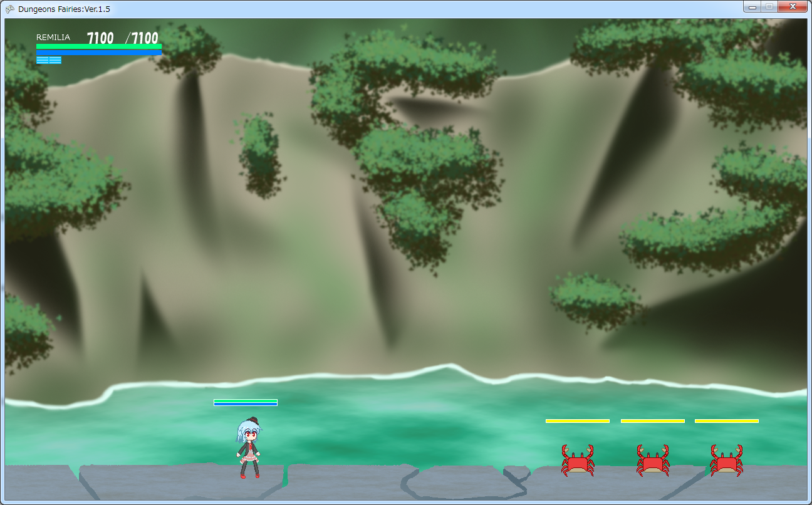
Task: Target the leftmost red crab enemy
Action: point(577,461)
